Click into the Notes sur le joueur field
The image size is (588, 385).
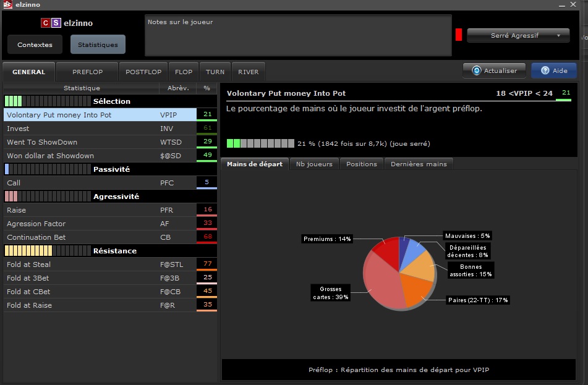pos(298,36)
